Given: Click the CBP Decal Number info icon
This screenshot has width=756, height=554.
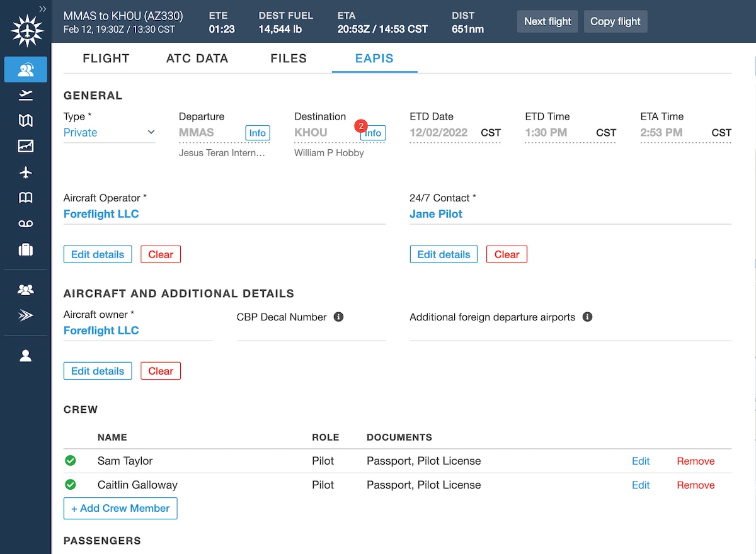Looking at the screenshot, I should click(338, 317).
